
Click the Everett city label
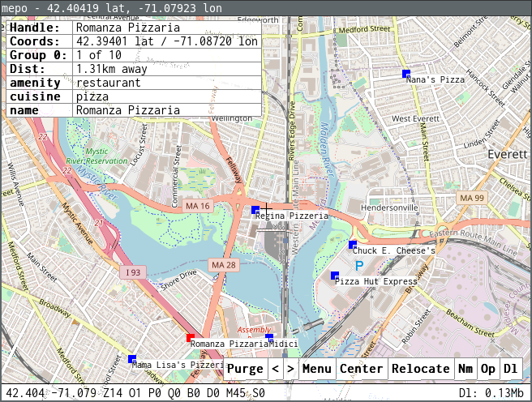pyautogui.click(x=507, y=155)
